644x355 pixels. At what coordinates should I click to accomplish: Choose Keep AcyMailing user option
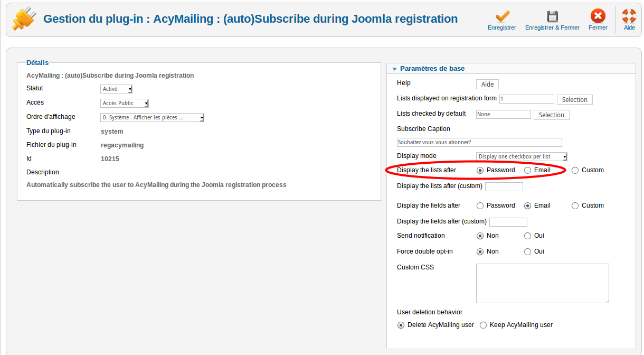click(x=483, y=325)
